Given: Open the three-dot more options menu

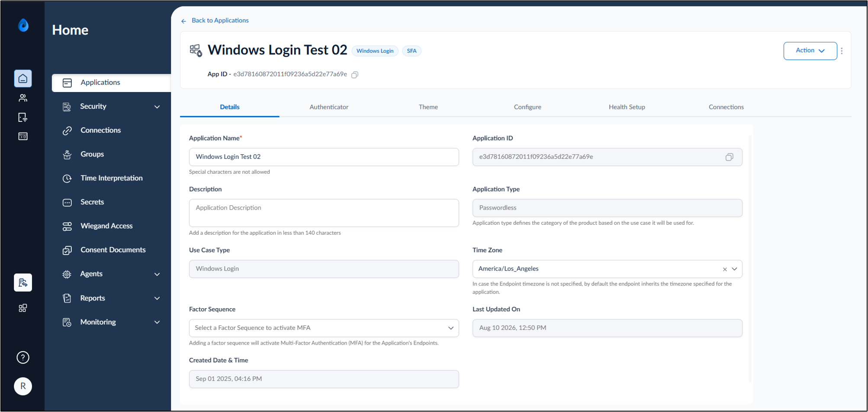Looking at the screenshot, I should (842, 51).
